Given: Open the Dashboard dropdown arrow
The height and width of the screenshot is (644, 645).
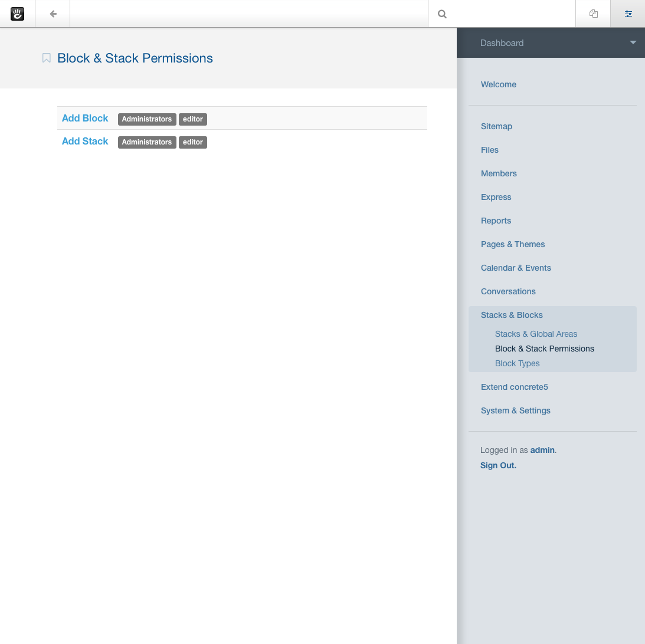Looking at the screenshot, I should pos(633,42).
